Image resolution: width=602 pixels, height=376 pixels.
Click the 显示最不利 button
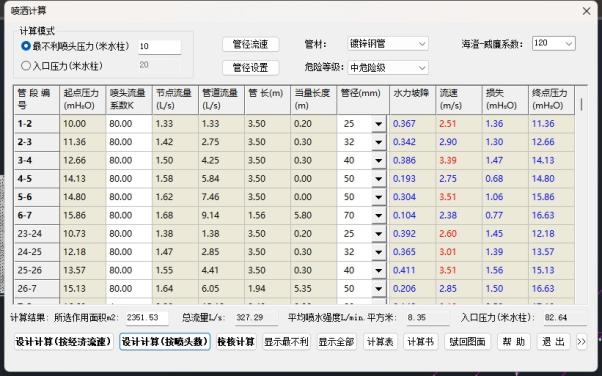(286, 341)
